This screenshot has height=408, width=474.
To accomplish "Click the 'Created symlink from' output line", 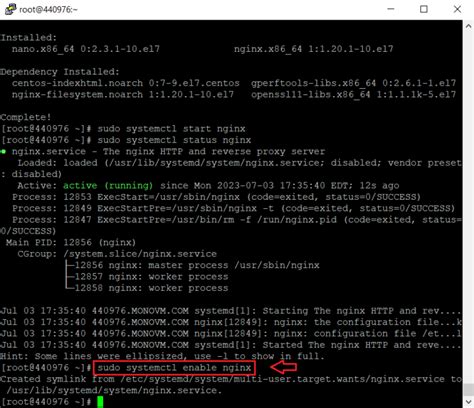I will point(231,379).
